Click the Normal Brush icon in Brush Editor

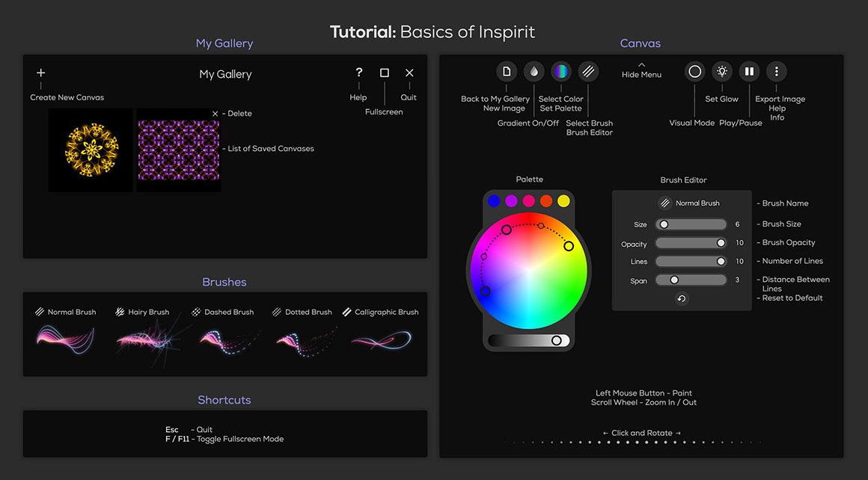pyautogui.click(x=664, y=203)
